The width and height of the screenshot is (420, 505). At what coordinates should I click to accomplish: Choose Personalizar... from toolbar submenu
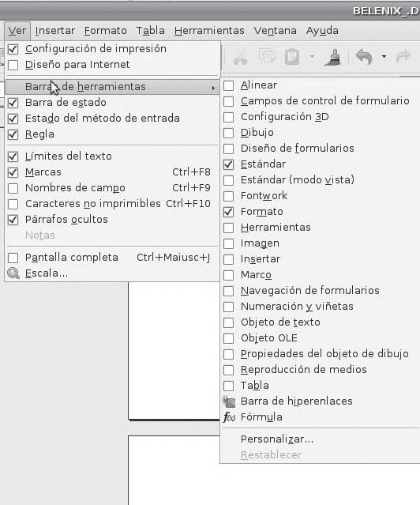pos(277,439)
